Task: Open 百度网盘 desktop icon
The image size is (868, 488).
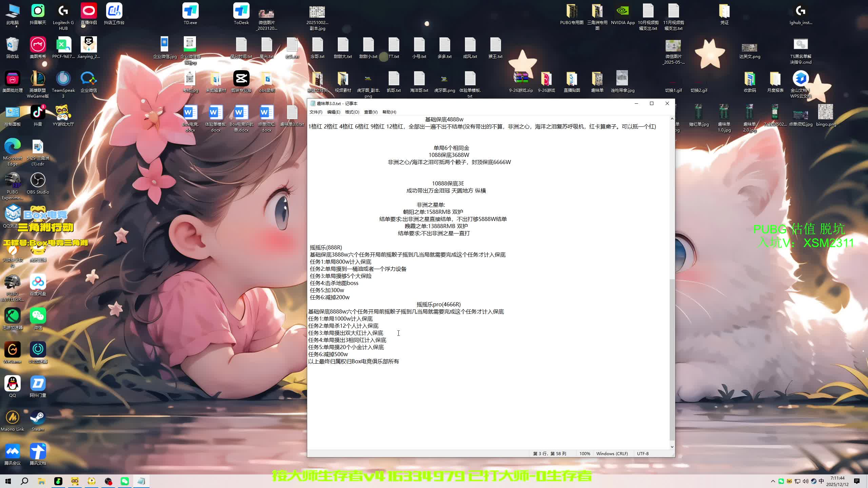Action: click(x=38, y=282)
